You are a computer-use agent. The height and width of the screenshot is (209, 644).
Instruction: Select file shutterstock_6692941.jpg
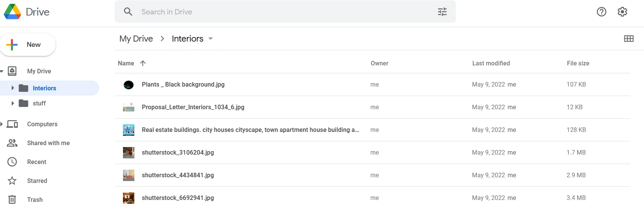(x=178, y=198)
